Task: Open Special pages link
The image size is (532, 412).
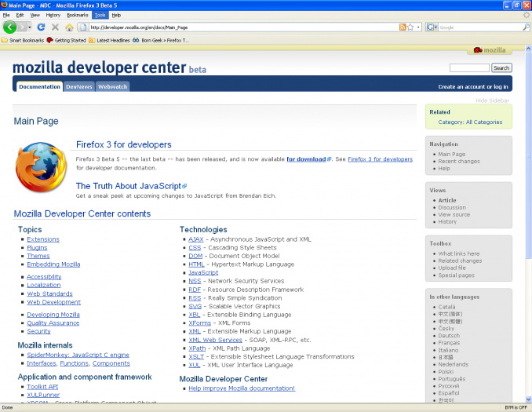Action: 457,275
